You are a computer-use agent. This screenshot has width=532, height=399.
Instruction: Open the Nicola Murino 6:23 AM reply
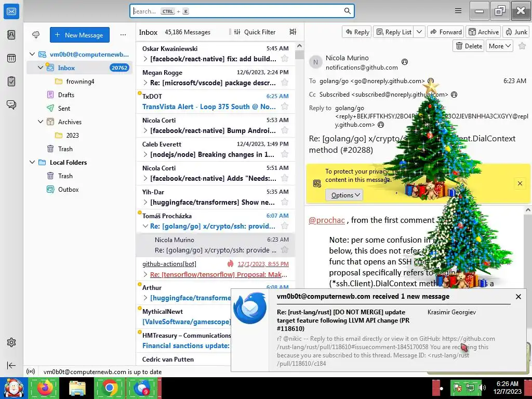216,245
